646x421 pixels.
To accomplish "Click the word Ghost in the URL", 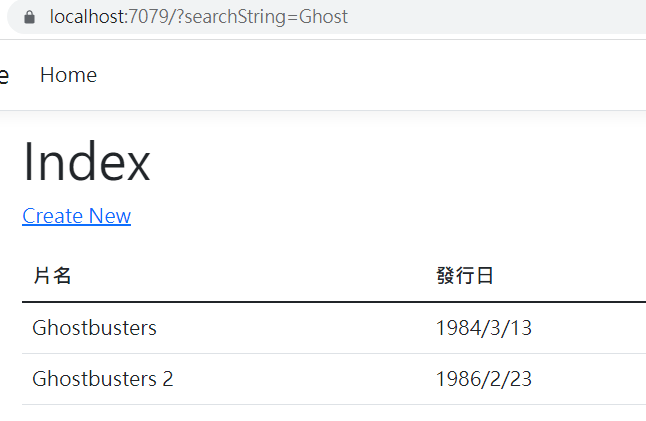I will pyautogui.click(x=323, y=17).
